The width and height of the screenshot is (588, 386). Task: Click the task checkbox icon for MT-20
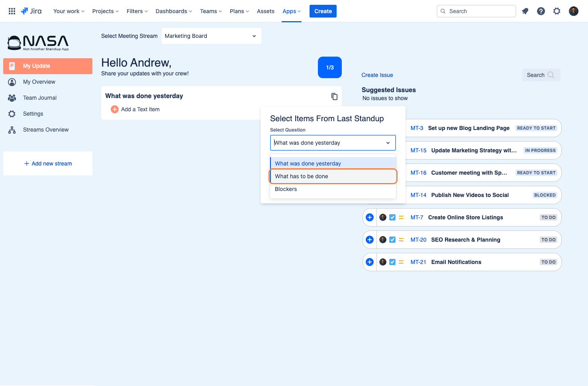[392, 240]
